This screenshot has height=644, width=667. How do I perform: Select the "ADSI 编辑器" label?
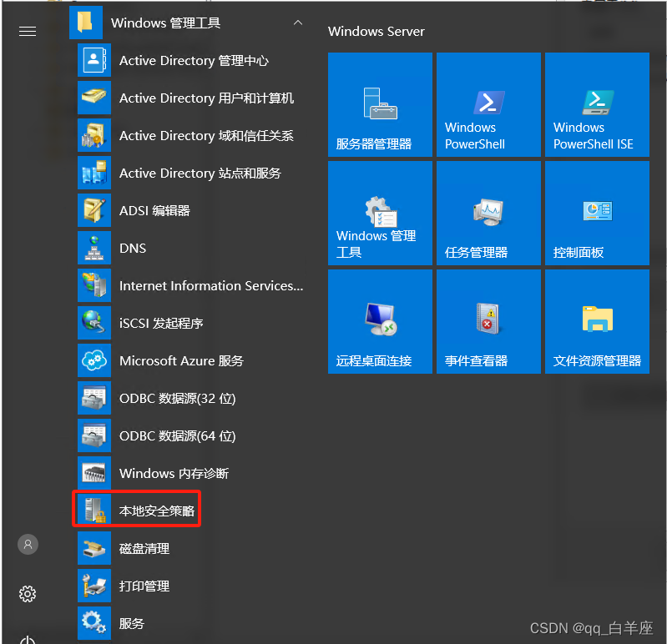pyautogui.click(x=154, y=211)
